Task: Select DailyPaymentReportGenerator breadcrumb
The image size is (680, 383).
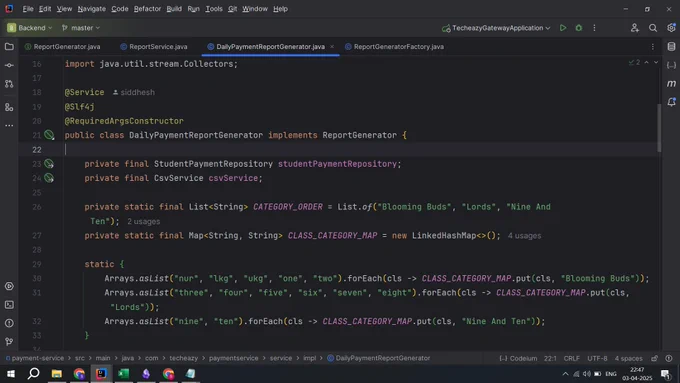Action: [379, 358]
